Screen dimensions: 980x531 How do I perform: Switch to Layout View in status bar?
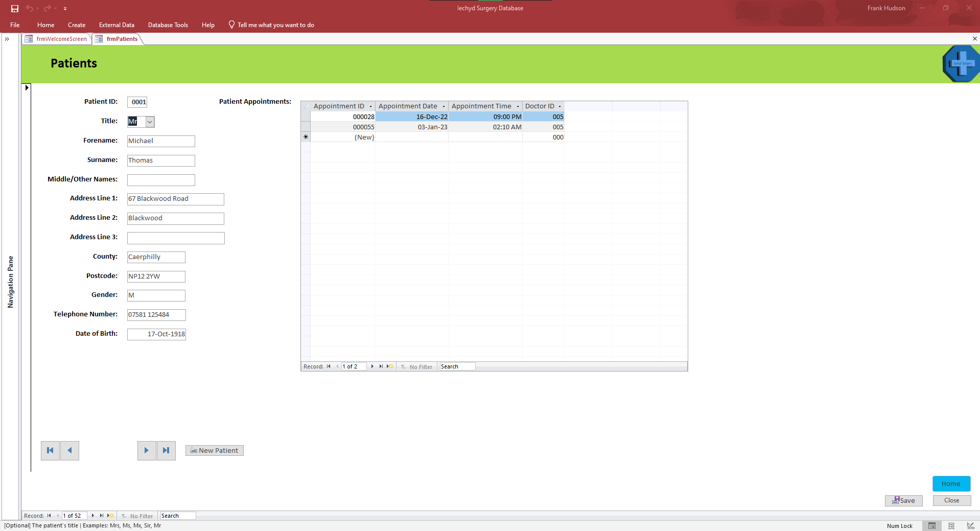951,526
